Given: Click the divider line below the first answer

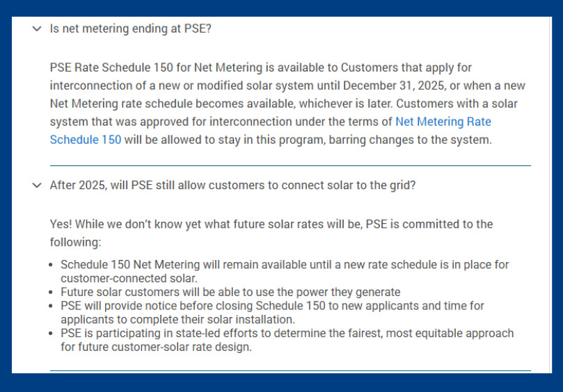Looking at the screenshot, I should pyautogui.click(x=290, y=165).
